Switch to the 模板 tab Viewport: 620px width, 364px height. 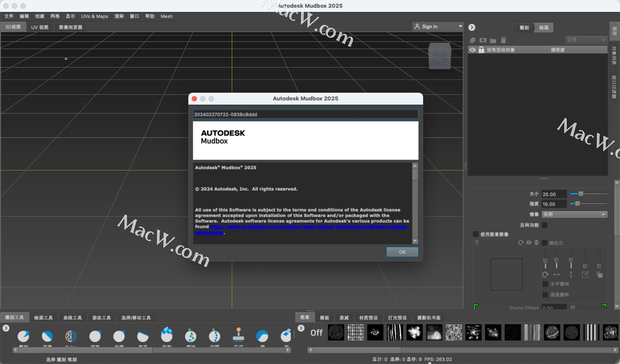pos(325,318)
